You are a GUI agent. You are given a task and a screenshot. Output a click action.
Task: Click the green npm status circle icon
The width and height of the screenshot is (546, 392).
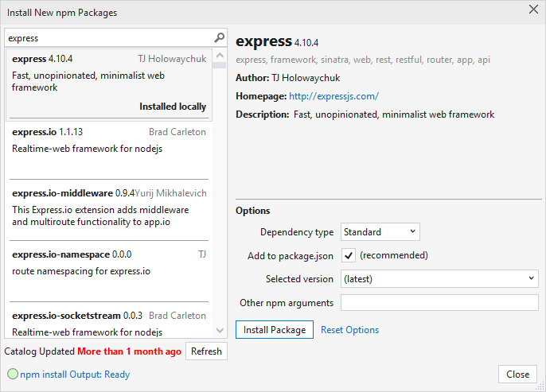pos(12,374)
